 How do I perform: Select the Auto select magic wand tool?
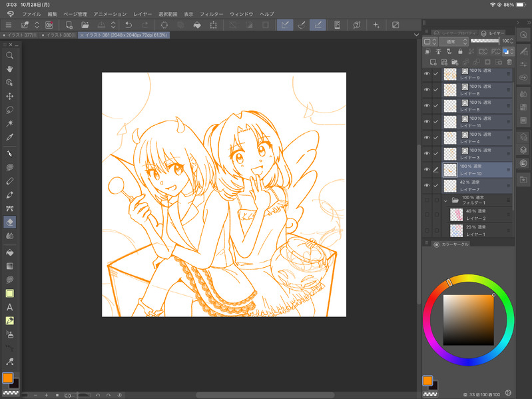coord(9,123)
